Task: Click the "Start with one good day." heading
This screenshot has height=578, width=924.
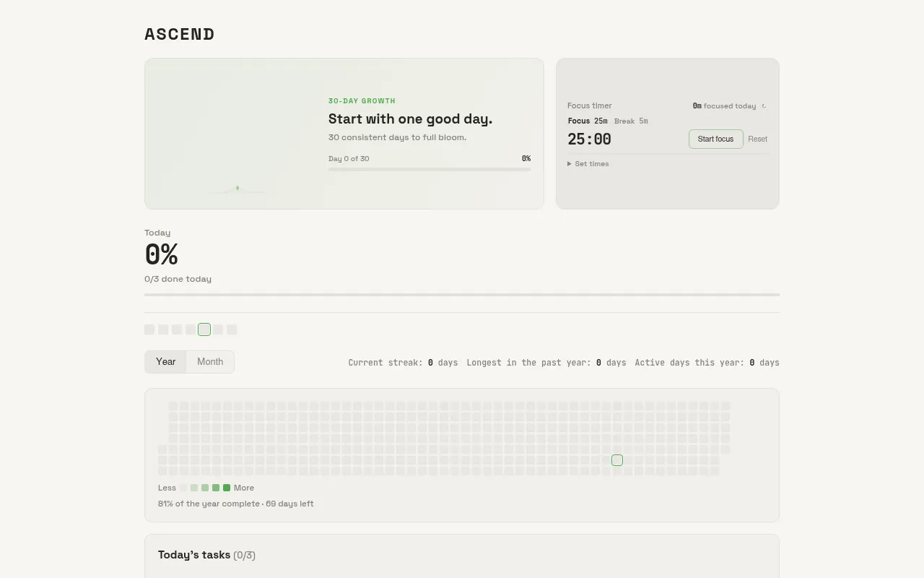Action: [410, 119]
